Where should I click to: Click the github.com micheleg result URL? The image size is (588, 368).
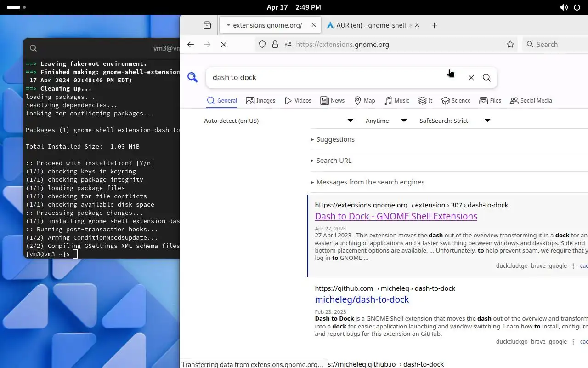pyautogui.click(x=385, y=288)
